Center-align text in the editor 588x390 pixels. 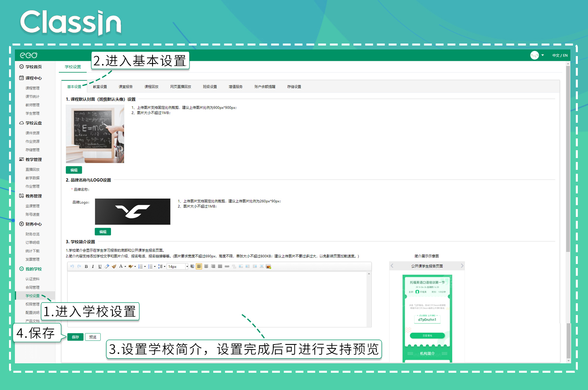coord(206,266)
